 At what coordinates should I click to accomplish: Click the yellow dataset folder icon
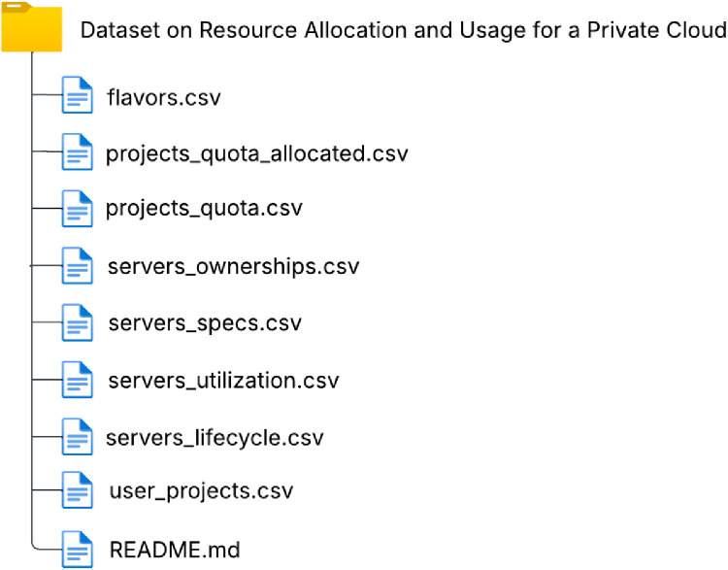pyautogui.click(x=32, y=27)
